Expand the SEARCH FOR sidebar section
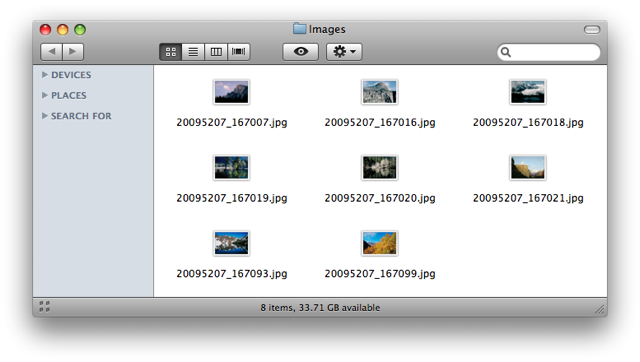 coord(45,116)
